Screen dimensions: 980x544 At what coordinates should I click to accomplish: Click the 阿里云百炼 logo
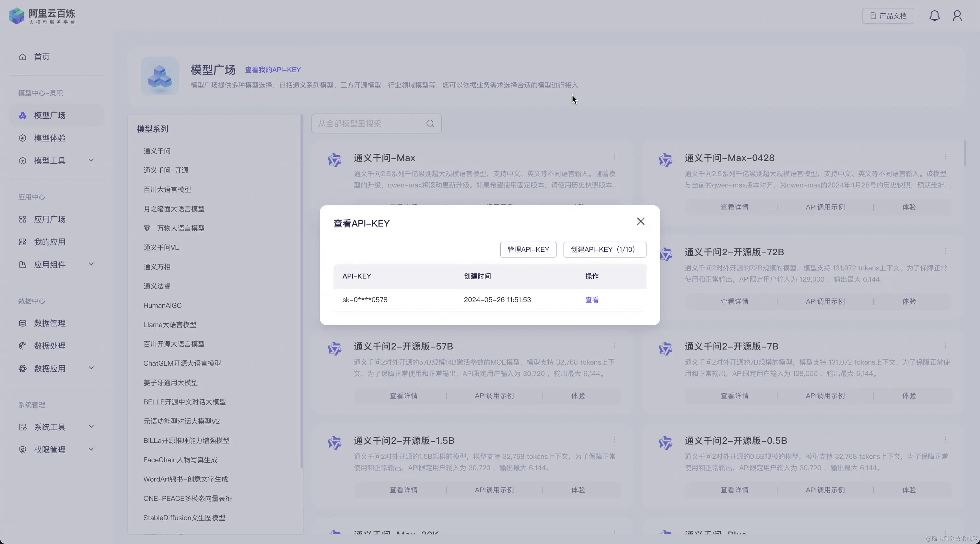[42, 16]
